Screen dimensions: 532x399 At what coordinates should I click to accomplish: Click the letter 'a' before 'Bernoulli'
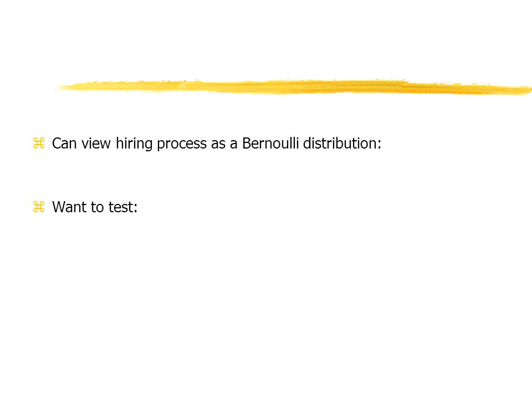click(233, 145)
